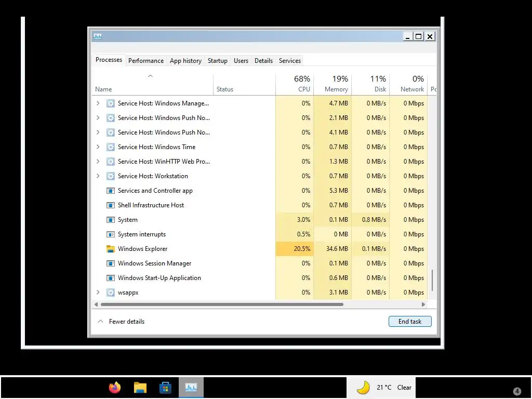Click the Task Manager taskbar icon
The width and height of the screenshot is (532, 399).
(x=191, y=387)
